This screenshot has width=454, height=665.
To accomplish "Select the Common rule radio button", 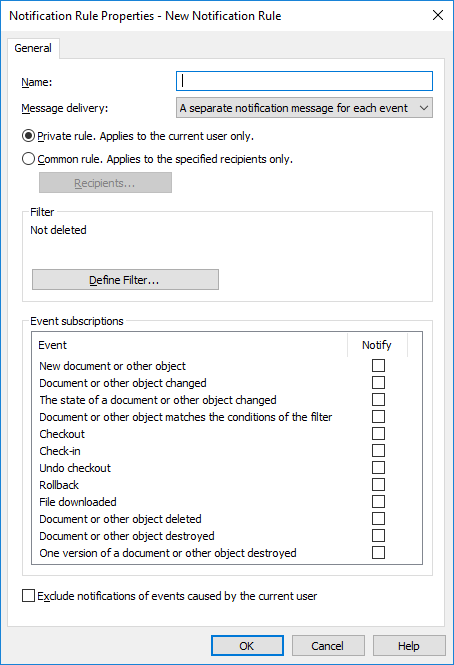I will (28, 159).
